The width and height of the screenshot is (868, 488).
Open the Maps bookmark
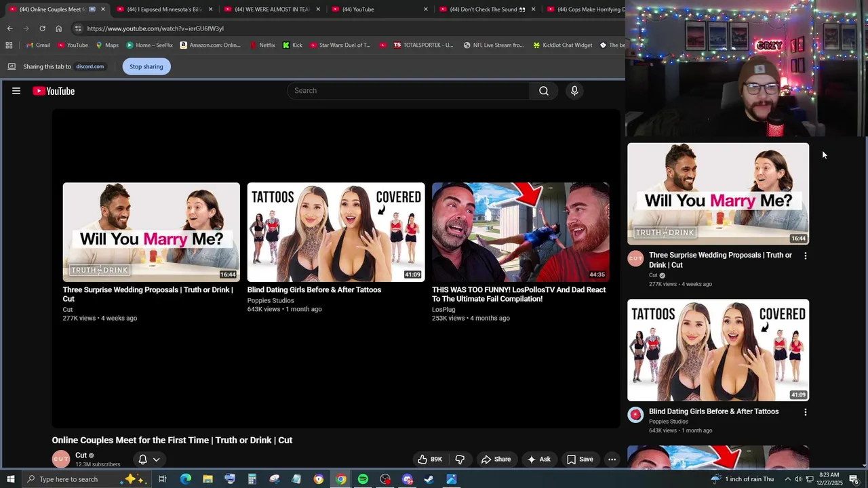tap(107, 45)
